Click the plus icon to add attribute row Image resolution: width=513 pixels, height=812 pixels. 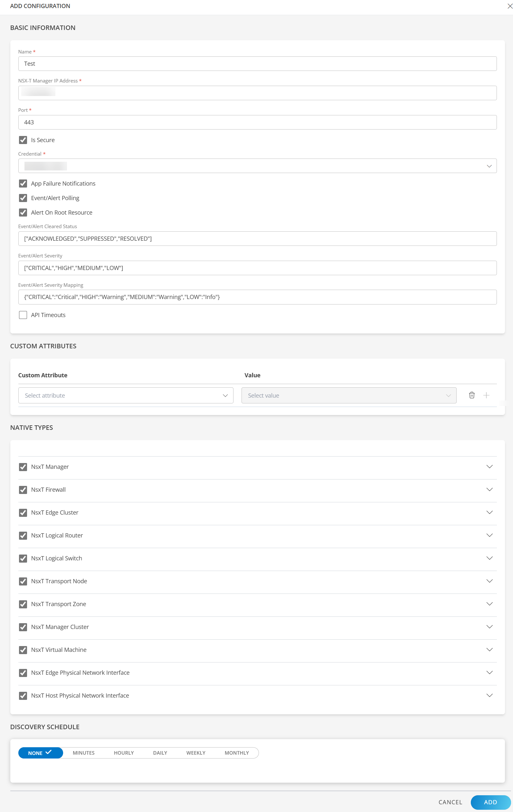[486, 395]
